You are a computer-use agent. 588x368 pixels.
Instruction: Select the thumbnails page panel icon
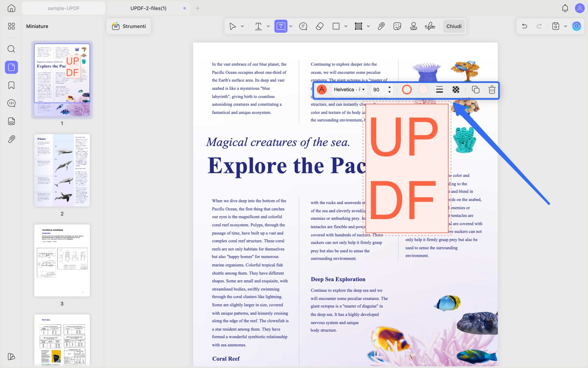coord(11,67)
